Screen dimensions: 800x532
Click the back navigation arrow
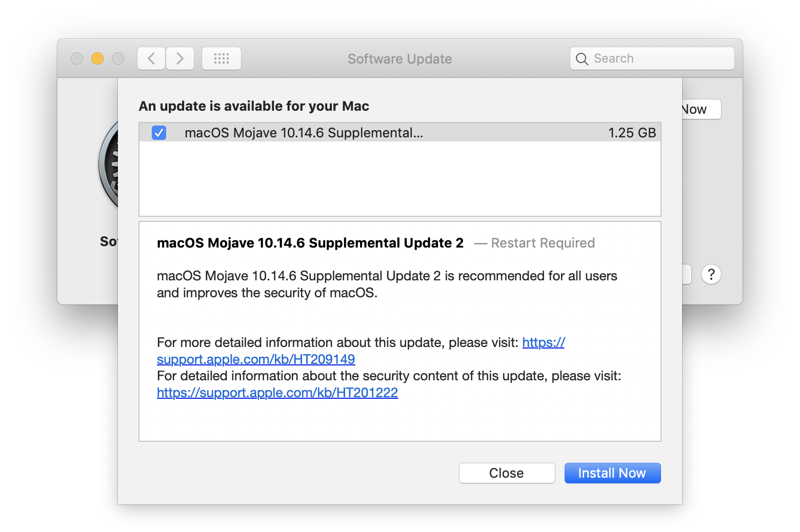[x=151, y=58]
